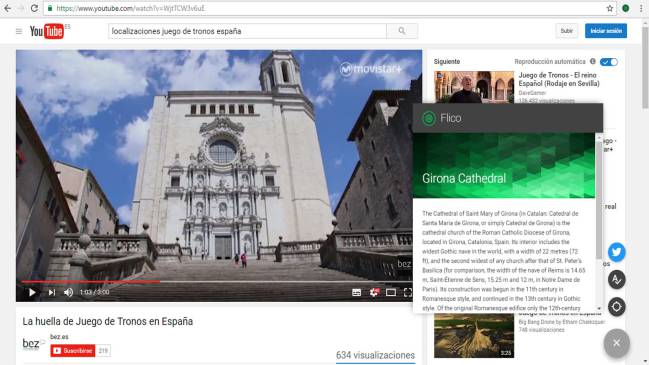This screenshot has height=365, width=649.
Task: Click the circular target floating button
Action: pos(617,307)
